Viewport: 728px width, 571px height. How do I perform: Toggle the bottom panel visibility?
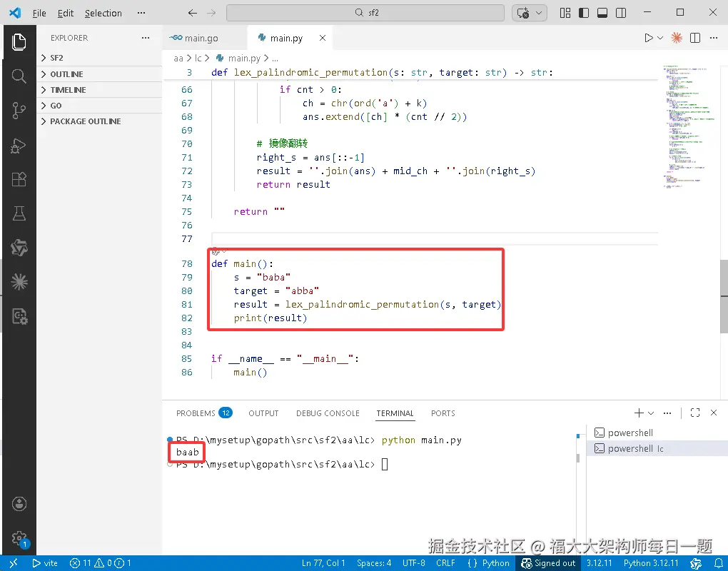click(x=602, y=13)
